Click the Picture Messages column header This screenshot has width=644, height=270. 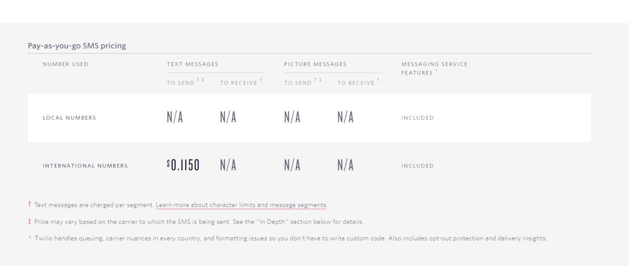pyautogui.click(x=315, y=64)
